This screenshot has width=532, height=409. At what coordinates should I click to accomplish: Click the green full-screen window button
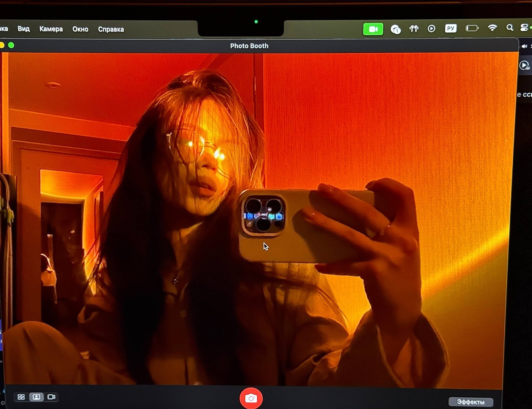(x=11, y=45)
